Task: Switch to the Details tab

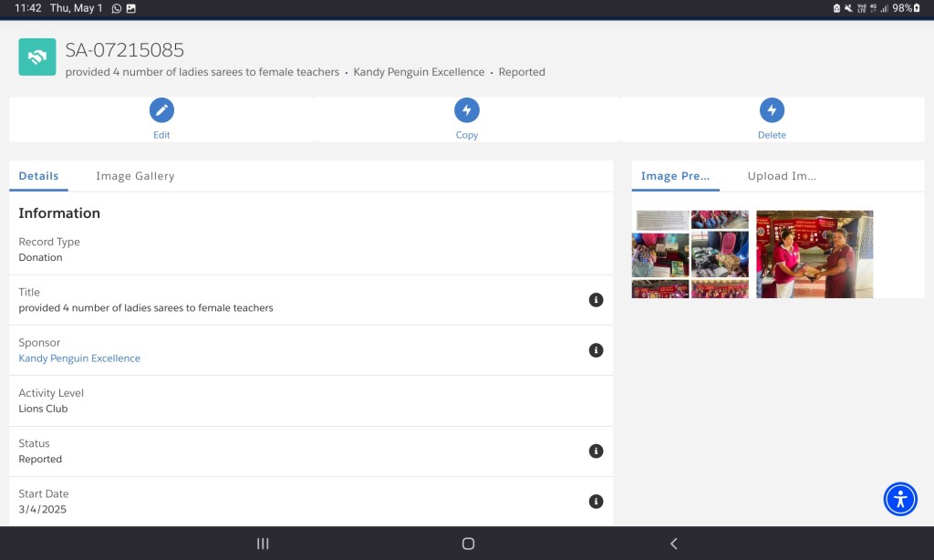Action: [38, 176]
